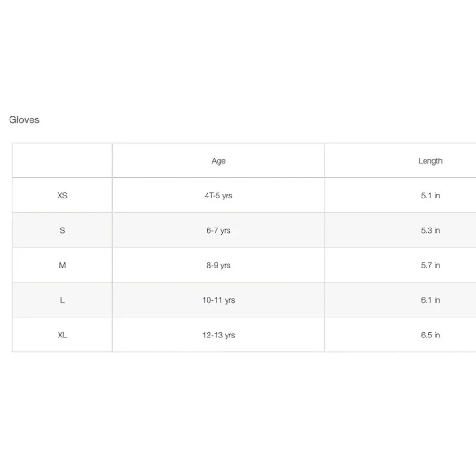Click the L size row label

coord(62,300)
